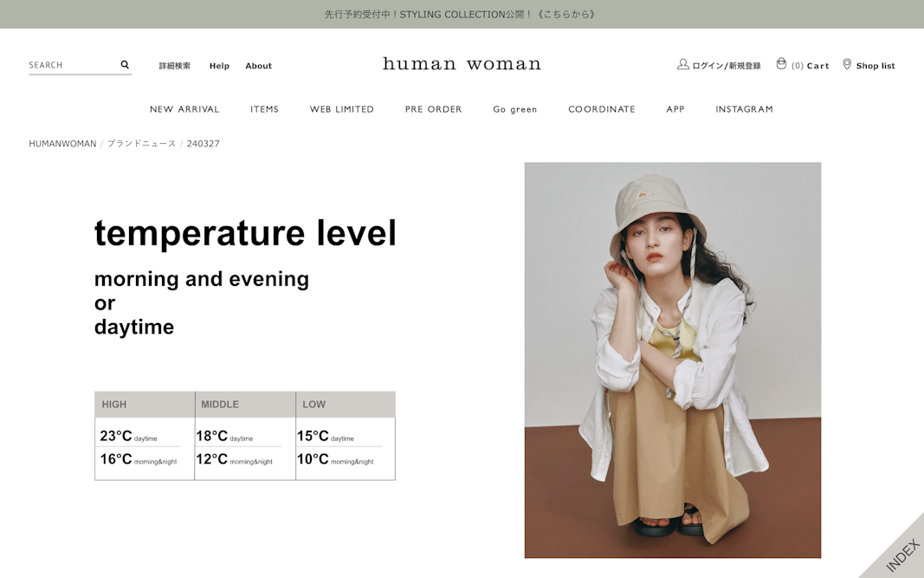924x578 pixels.
Task: Select the INSTAGRAM navigation item
Action: point(744,109)
